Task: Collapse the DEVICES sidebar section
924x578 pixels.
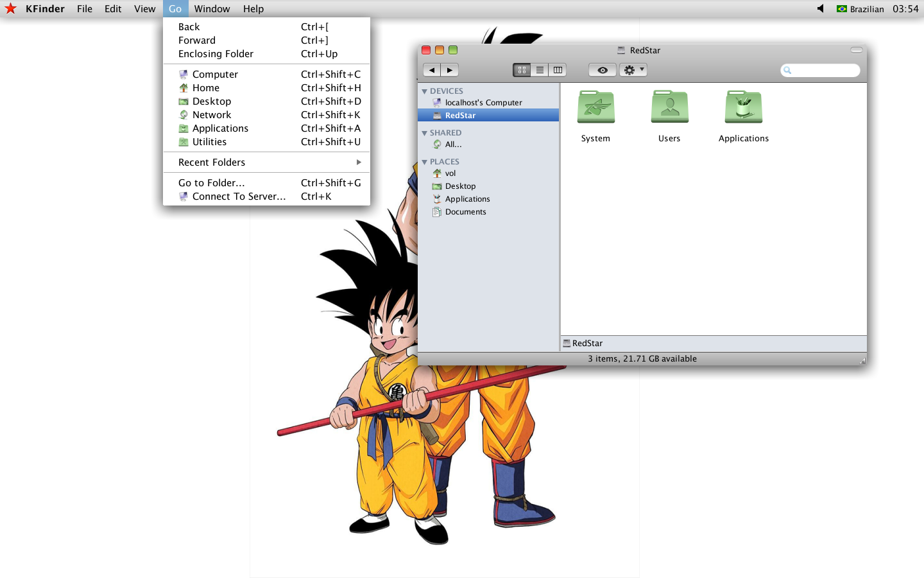Action: point(424,92)
